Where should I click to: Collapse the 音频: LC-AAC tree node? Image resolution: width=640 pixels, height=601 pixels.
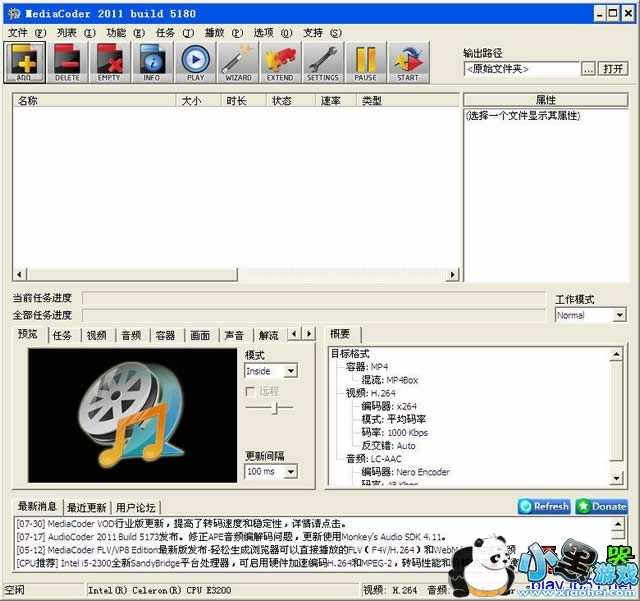[x=373, y=459]
